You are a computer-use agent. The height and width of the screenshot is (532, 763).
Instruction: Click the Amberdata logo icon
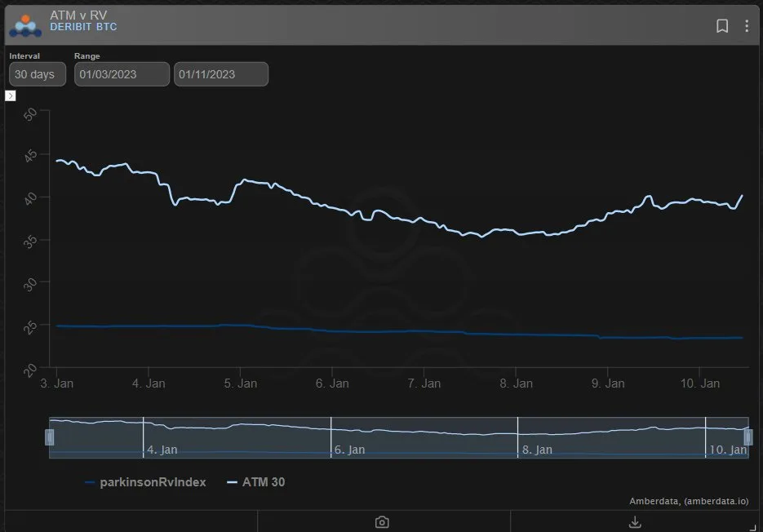[25, 25]
